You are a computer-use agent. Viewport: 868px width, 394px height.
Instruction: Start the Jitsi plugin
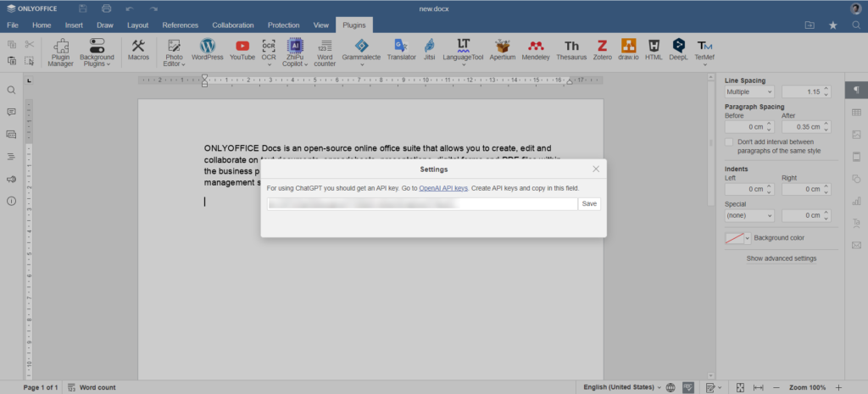coord(430,49)
